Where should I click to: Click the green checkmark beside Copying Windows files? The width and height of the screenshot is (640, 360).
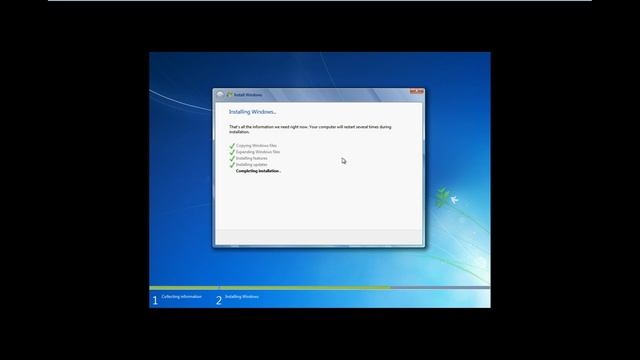point(232,146)
